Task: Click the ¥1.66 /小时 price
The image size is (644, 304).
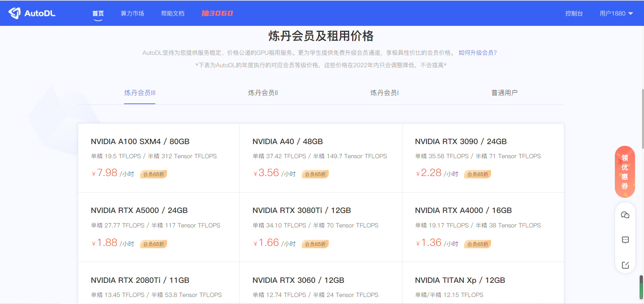Action: [x=274, y=243]
